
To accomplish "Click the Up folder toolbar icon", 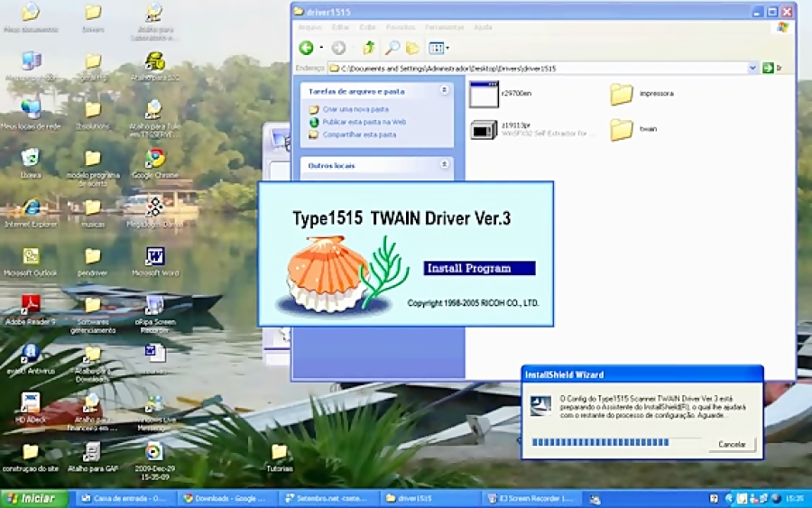I will click(368, 48).
